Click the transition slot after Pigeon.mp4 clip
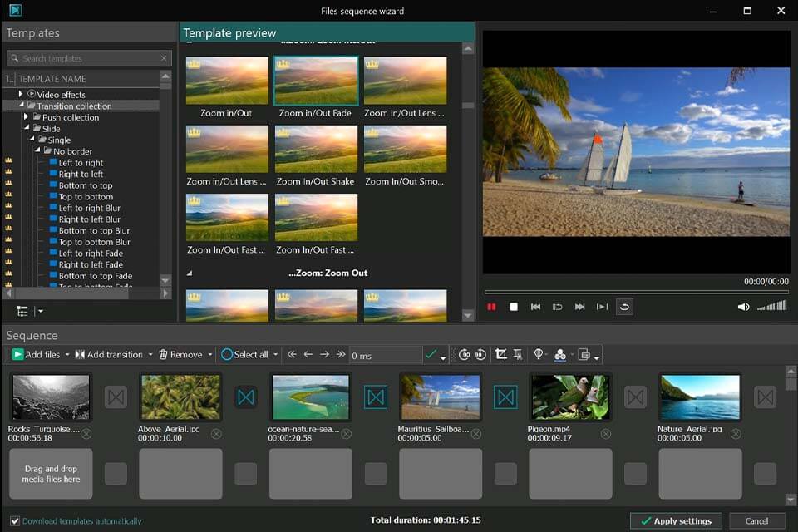798x532 pixels. 636,397
